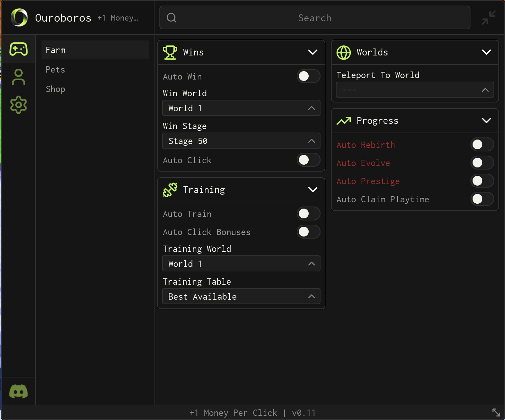Open the Training World dropdown
This screenshot has width=505, height=420.
241,264
